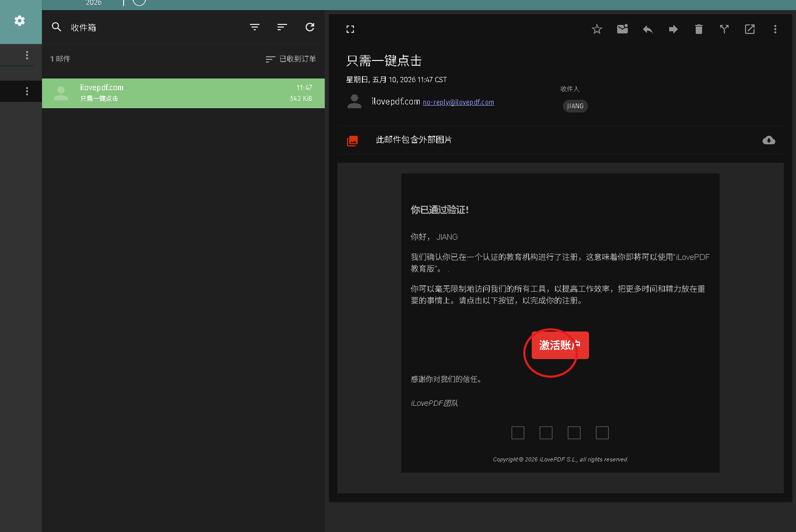Click the external images icon
This screenshot has width=796, height=532.
coord(352,141)
